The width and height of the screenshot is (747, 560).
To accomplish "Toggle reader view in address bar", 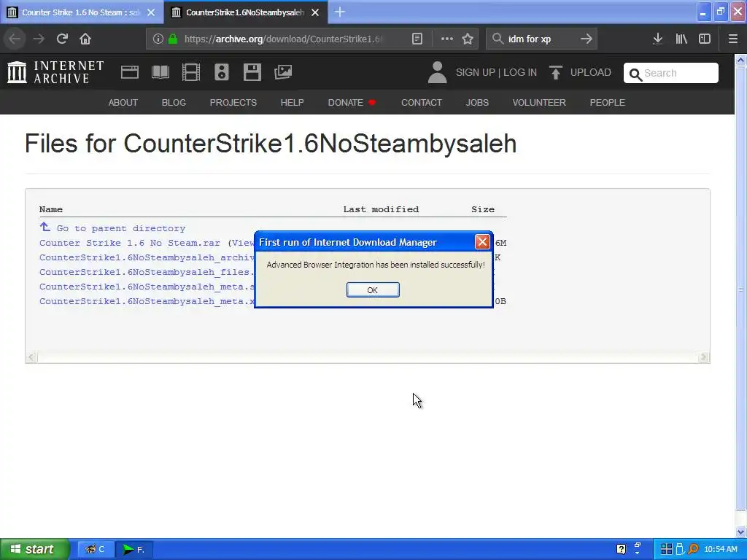I will coord(417,39).
